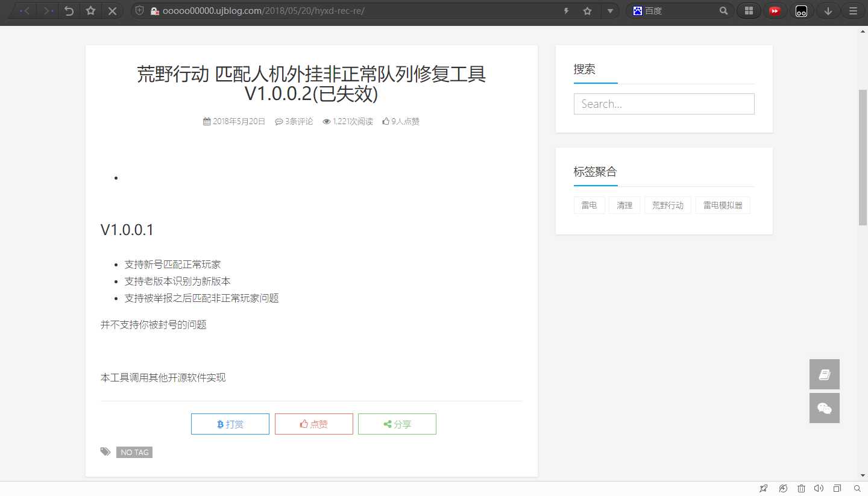The width and height of the screenshot is (868, 496).
Task: Click the leaf-plus icon in status bar
Action: 783,489
